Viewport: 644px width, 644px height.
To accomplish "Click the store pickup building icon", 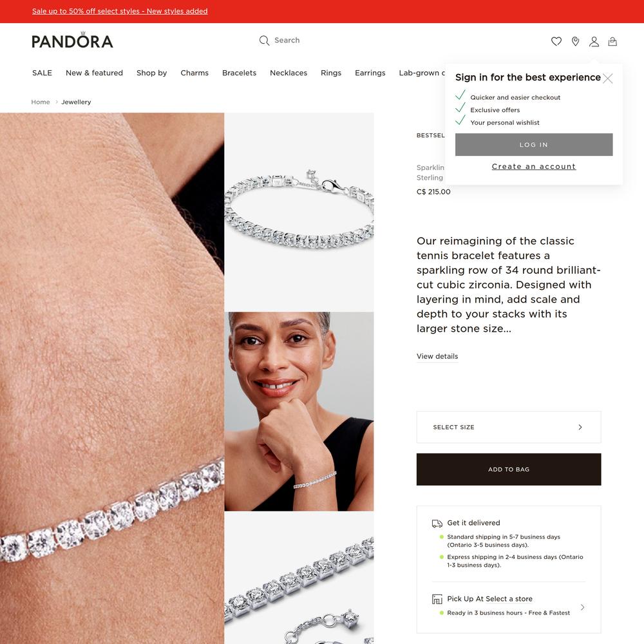I will (x=437, y=599).
